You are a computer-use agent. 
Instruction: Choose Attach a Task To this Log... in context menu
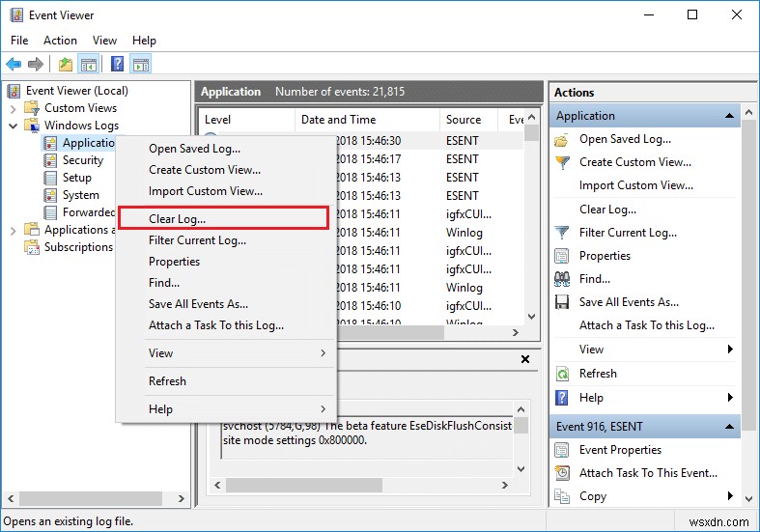click(226, 325)
